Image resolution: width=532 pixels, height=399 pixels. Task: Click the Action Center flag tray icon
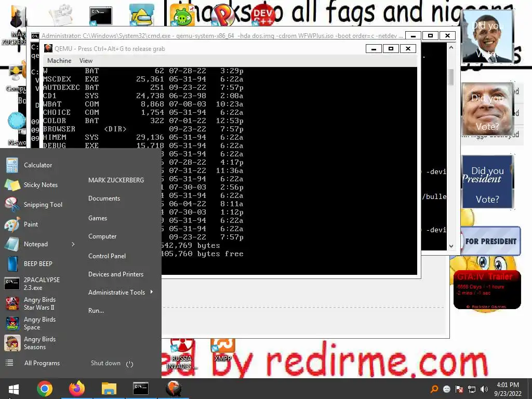point(459,389)
